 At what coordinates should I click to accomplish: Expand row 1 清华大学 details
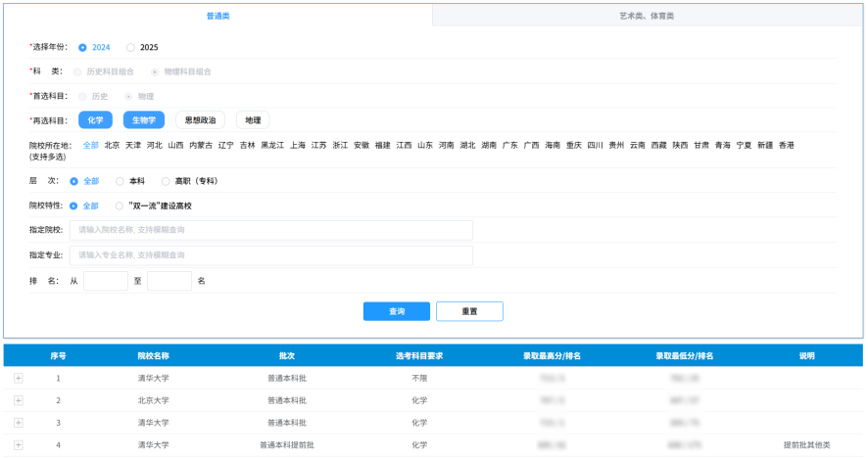pyautogui.click(x=19, y=379)
